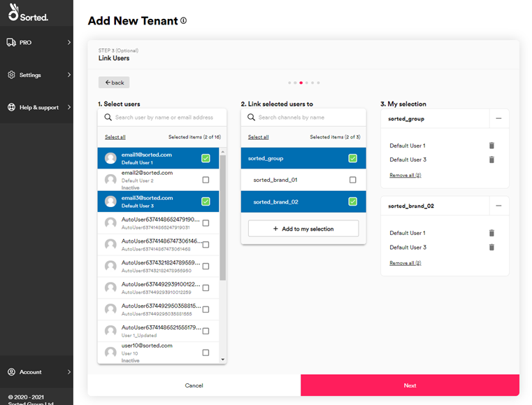The width and height of the screenshot is (532, 405).
Task: Check email2@sorted.com user
Action: tap(206, 180)
